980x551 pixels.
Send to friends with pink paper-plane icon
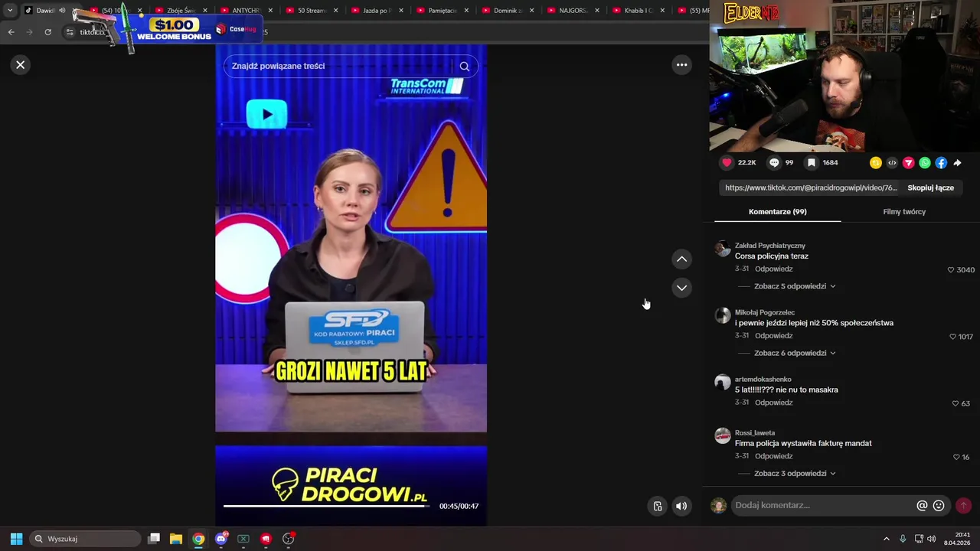[x=909, y=162]
